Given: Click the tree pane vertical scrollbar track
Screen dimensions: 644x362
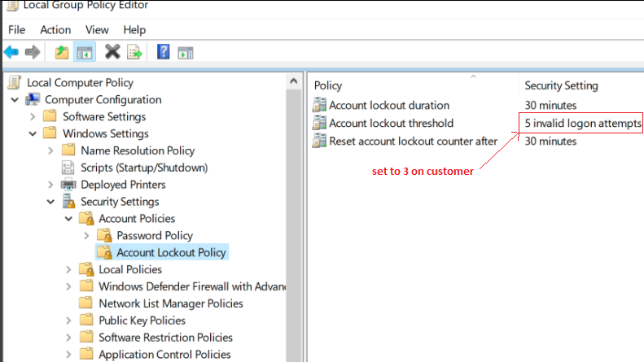Looking at the screenshot, I should (294, 225).
